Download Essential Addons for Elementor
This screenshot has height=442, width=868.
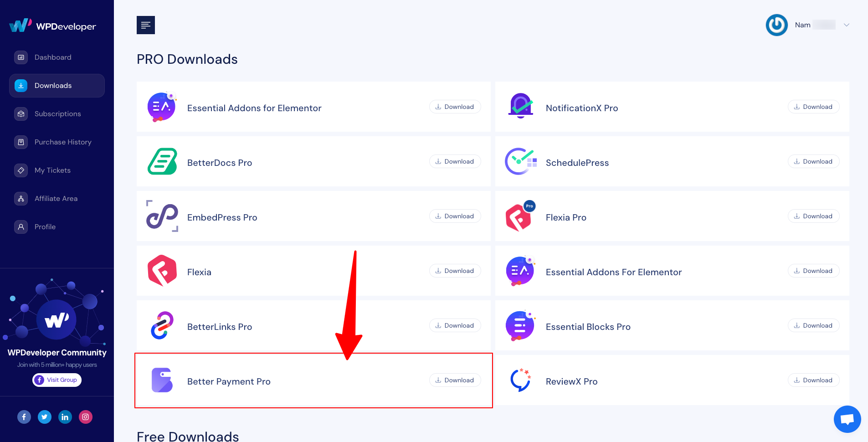[454, 106]
